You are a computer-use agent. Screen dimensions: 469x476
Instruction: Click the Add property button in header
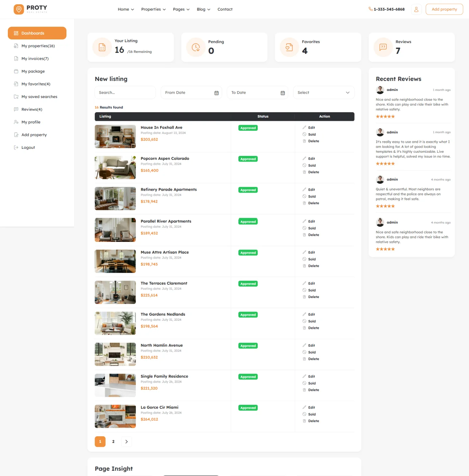tap(444, 9)
